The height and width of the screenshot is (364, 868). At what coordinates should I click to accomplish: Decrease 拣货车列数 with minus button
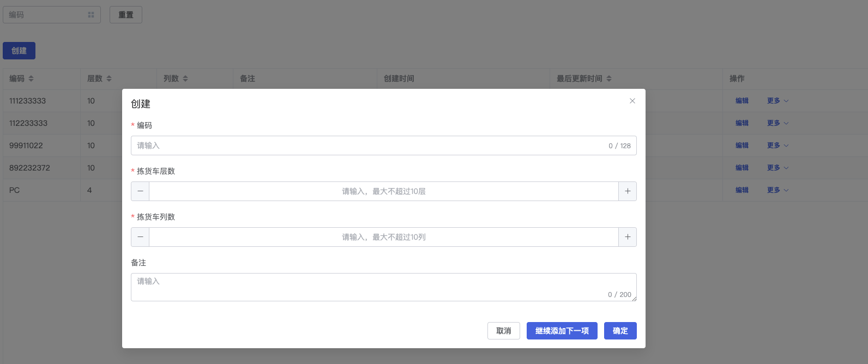[x=140, y=237]
